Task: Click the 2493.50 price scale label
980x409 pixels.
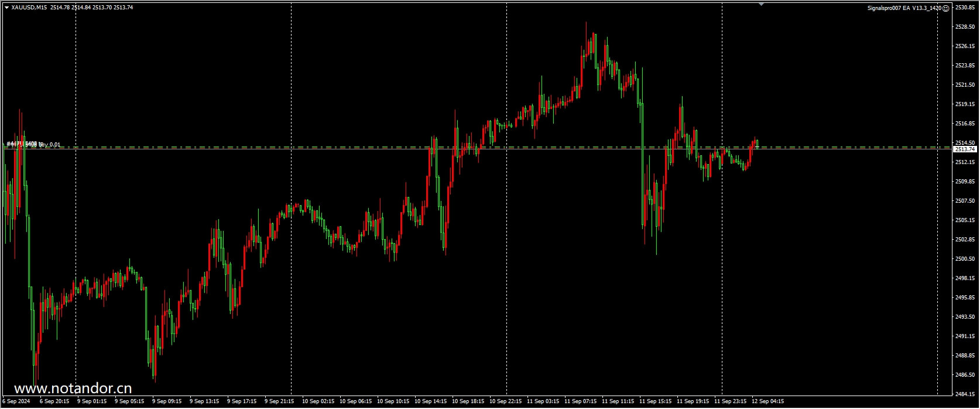Action: click(965, 317)
